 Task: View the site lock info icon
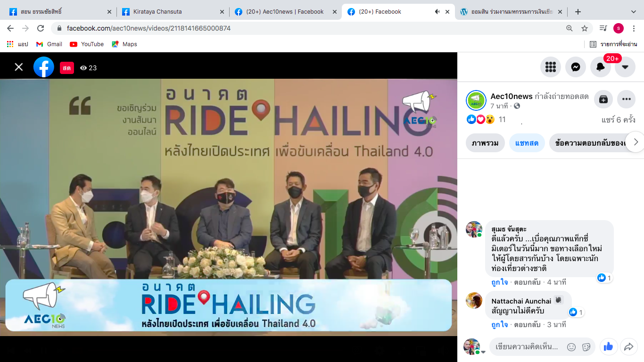tap(59, 28)
